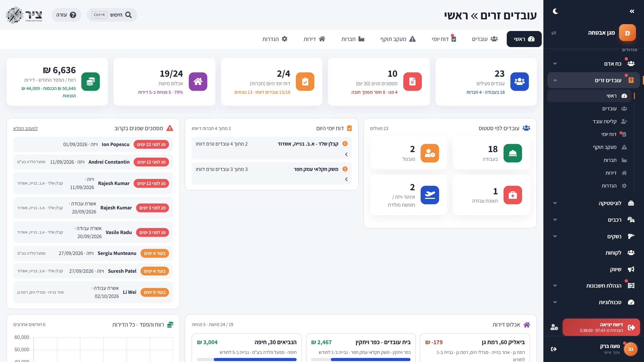Viewport: 644px width, 362px height.
Task: Select מעקב תוקף in sidebar submenu
Action: (589, 147)
